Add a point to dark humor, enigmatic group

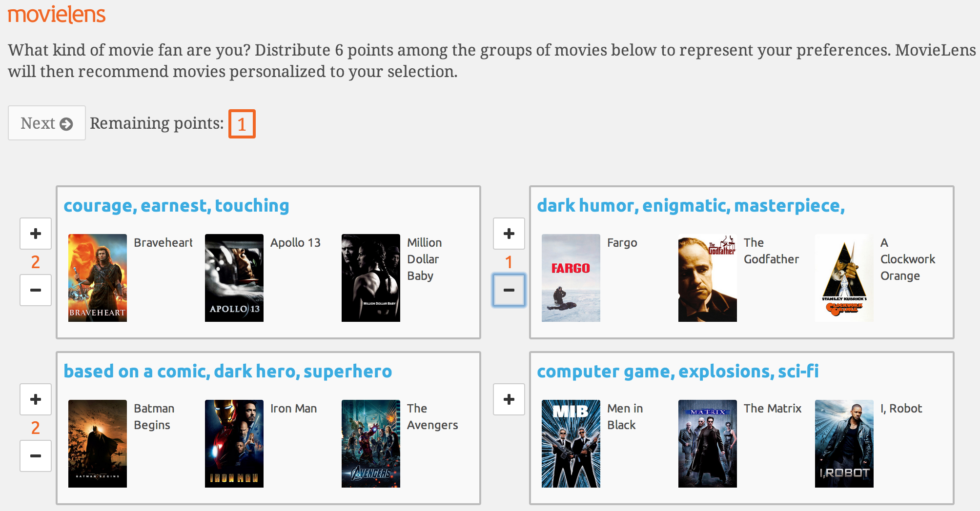[x=509, y=234]
